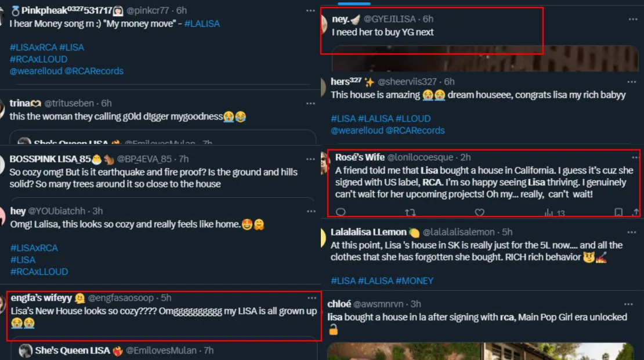Open #RCAxLLOUD hashtag in hey's tweet

point(39,271)
